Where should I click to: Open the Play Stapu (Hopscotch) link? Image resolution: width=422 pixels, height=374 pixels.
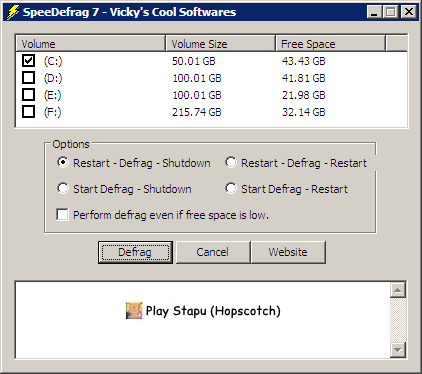pos(213,311)
